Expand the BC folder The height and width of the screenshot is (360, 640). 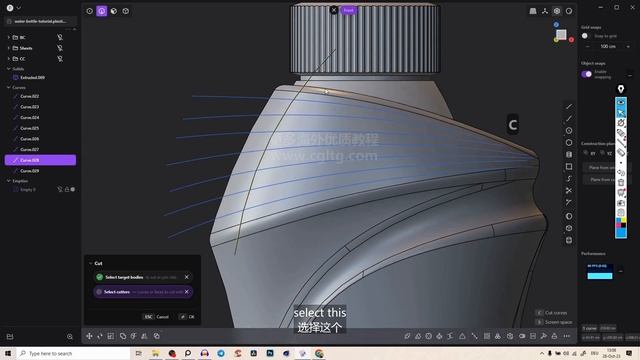9,37
